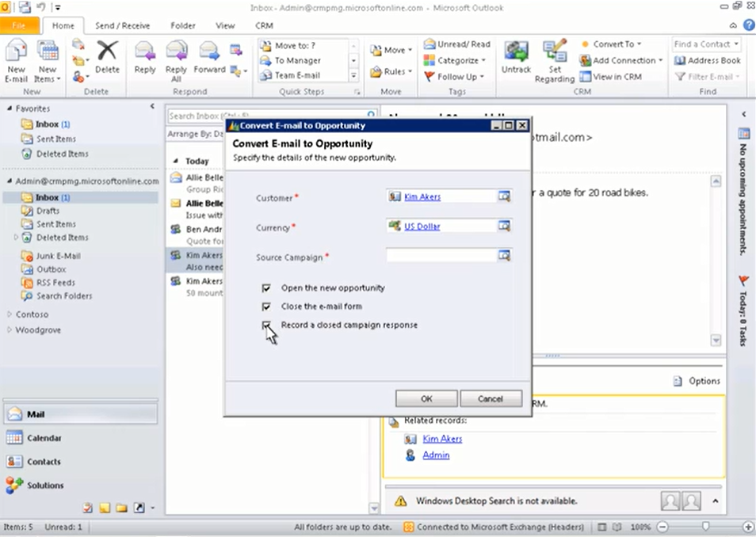Screen dimensions: 756x537
Task: Open Address Book
Action: click(708, 60)
